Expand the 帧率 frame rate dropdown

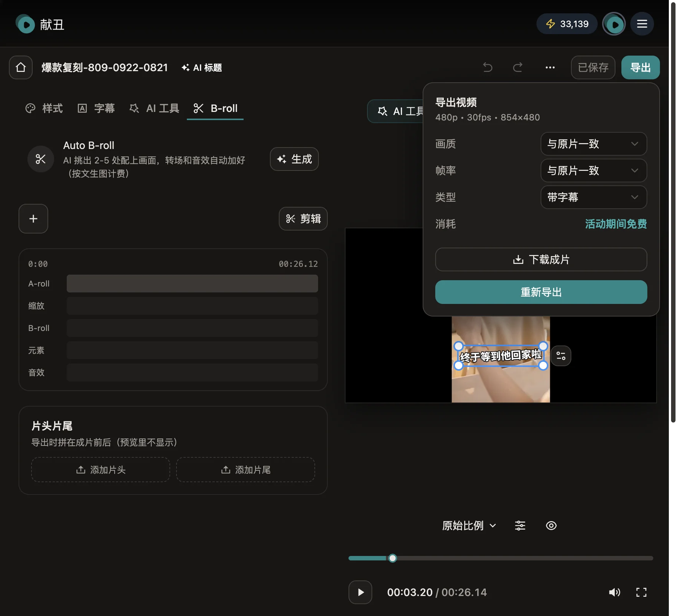tap(594, 170)
